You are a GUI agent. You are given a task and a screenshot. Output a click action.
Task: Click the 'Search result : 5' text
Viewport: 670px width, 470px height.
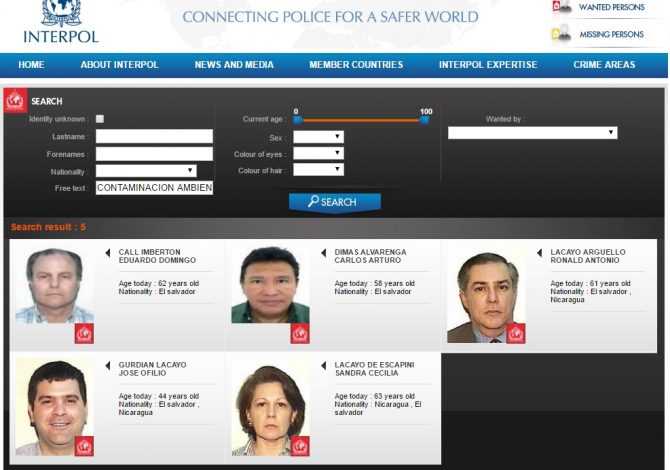click(x=48, y=227)
